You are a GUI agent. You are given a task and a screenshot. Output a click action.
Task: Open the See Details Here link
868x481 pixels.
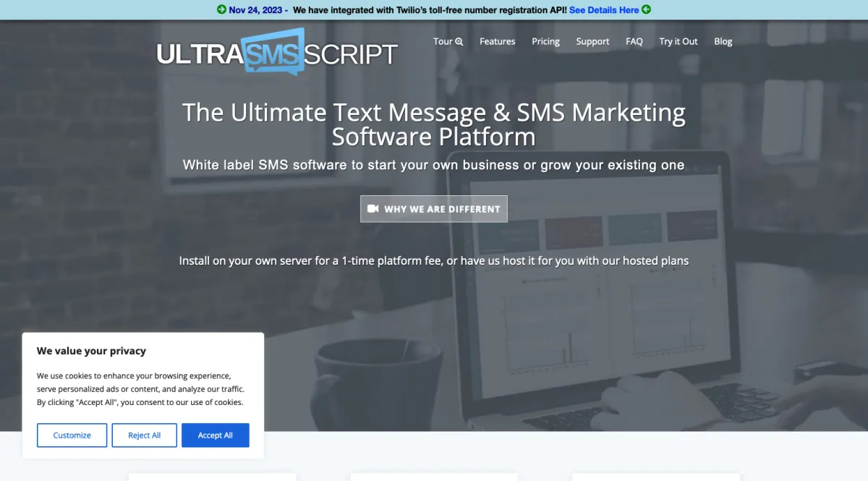point(603,9)
